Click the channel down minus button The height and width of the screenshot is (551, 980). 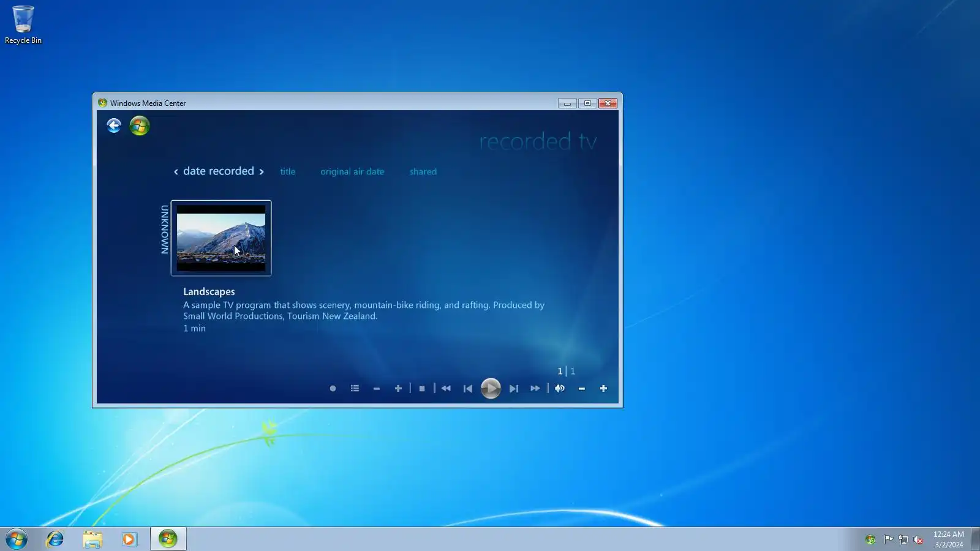pos(377,389)
